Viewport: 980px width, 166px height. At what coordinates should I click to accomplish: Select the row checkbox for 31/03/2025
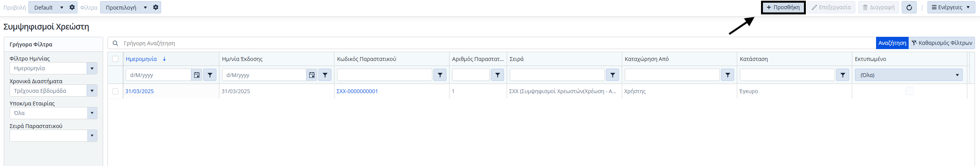pos(115,91)
